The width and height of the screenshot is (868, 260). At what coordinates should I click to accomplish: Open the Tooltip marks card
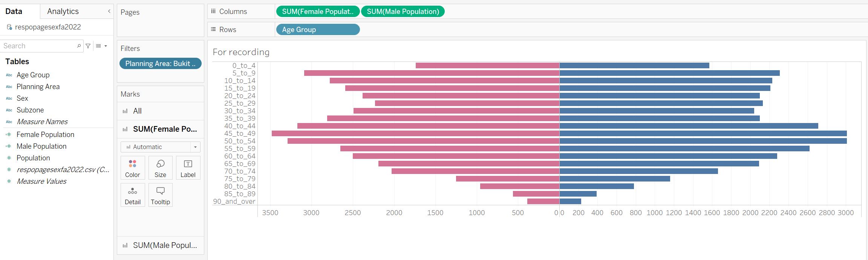pyautogui.click(x=160, y=195)
